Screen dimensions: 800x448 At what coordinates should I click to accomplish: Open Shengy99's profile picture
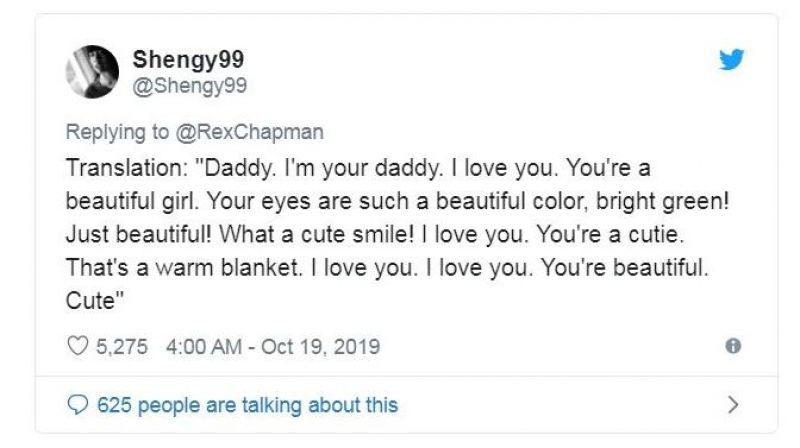92,72
